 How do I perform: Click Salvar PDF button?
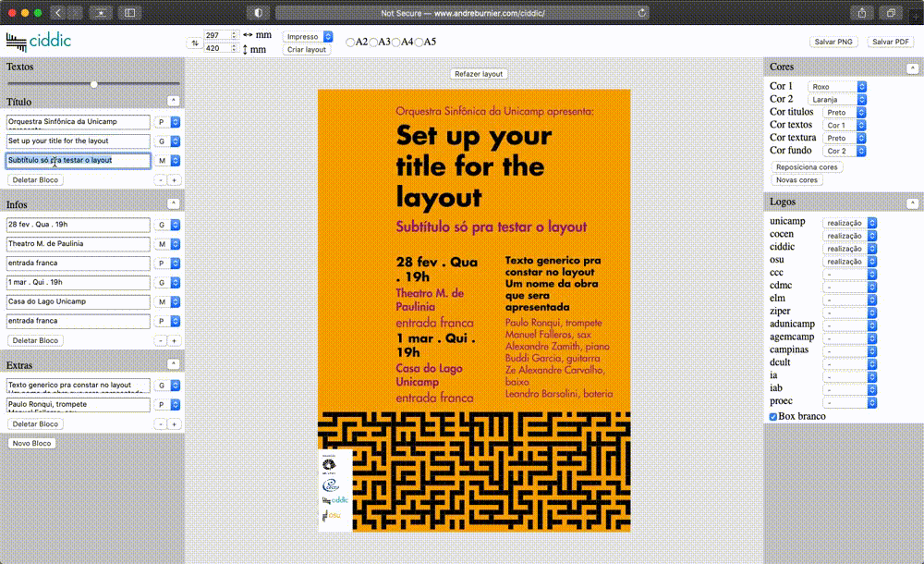point(891,42)
